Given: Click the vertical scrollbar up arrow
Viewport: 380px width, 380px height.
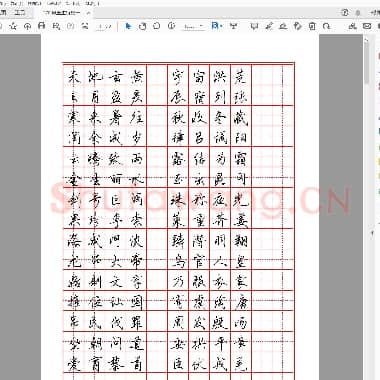Looking at the screenshot, I should pos(366,39).
